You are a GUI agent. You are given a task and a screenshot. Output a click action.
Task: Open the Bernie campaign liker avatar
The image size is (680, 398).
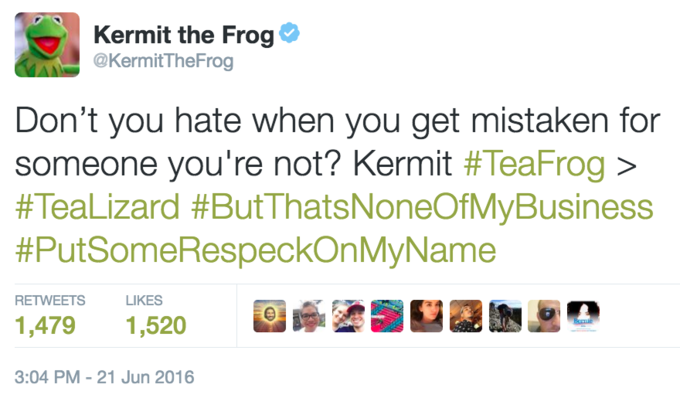pyautogui.click(x=584, y=316)
